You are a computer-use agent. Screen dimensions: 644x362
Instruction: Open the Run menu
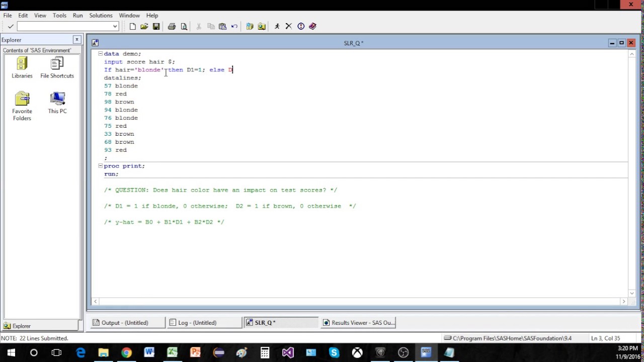(77, 16)
